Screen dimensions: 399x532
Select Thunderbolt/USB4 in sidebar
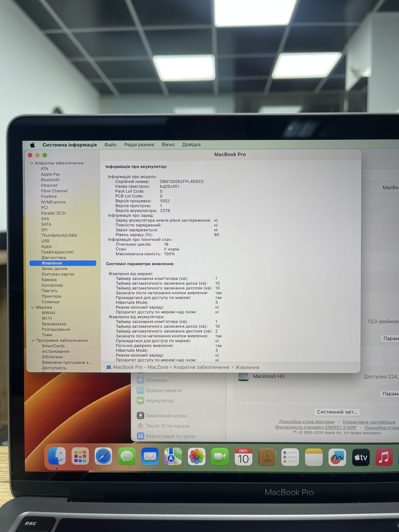click(59, 235)
